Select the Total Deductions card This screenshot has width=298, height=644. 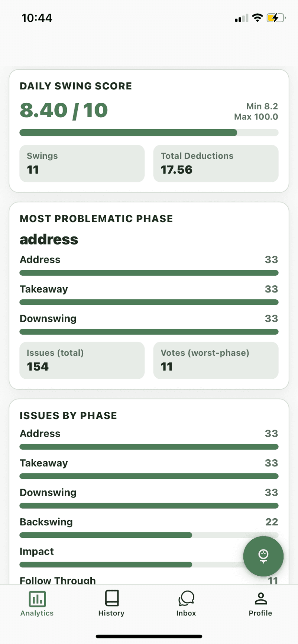pyautogui.click(x=216, y=163)
